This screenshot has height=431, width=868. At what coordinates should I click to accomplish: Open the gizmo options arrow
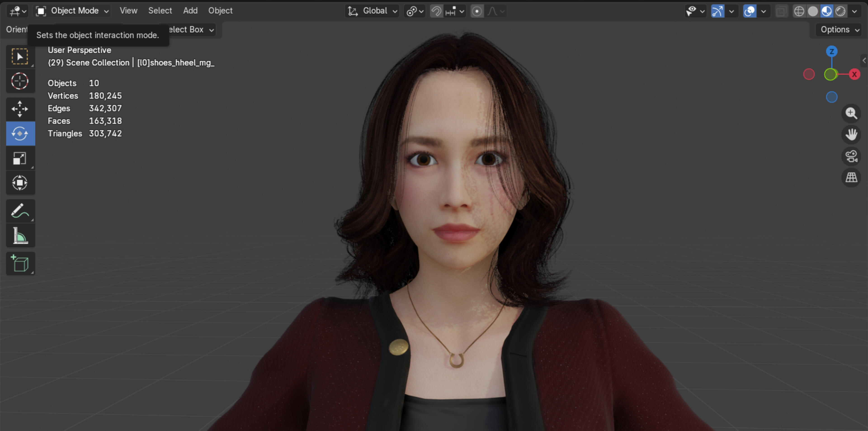pyautogui.click(x=731, y=12)
